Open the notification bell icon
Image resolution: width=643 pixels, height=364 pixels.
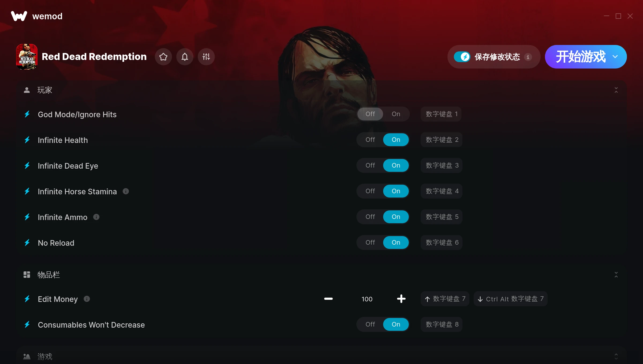(x=185, y=57)
